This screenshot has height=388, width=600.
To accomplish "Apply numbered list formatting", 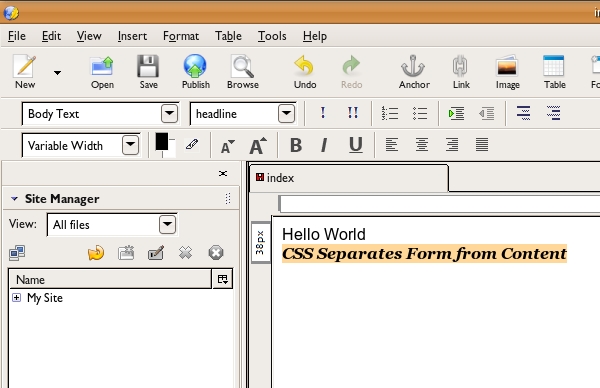I will pos(390,113).
